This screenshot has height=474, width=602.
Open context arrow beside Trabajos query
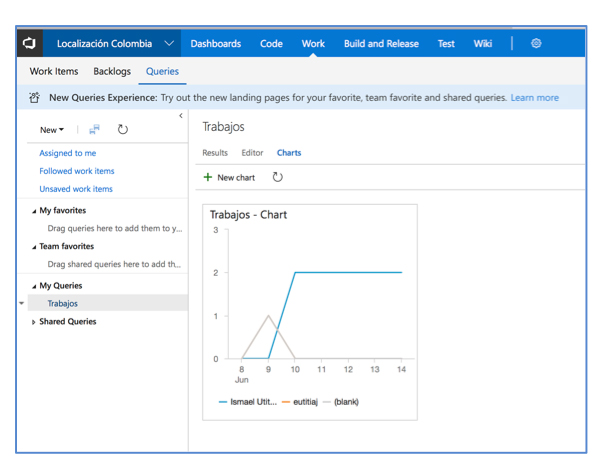(22, 303)
